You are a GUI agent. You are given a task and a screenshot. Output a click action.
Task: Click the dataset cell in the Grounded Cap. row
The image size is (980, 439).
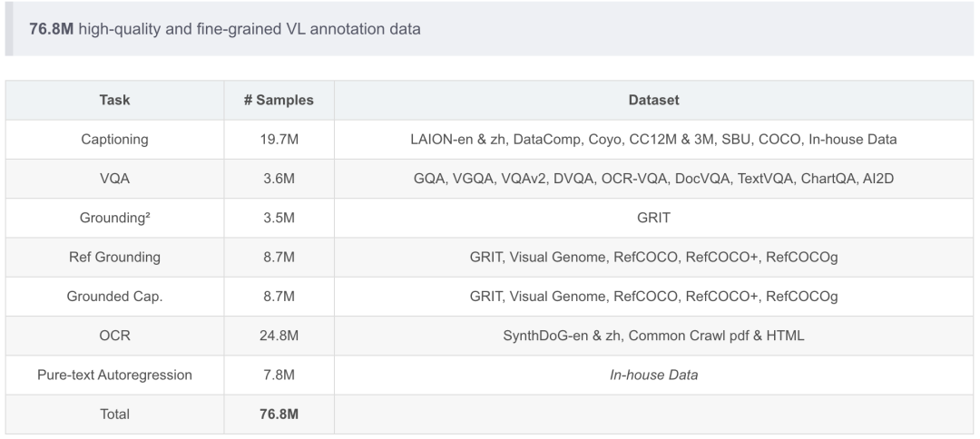[x=653, y=297]
